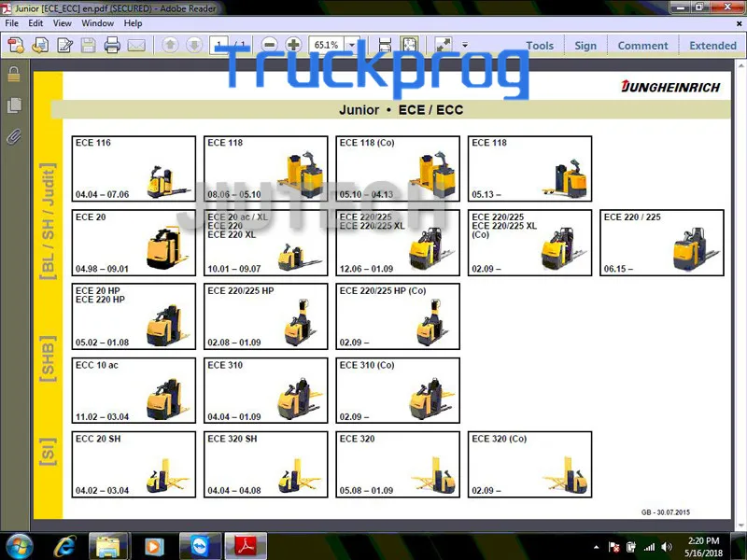Open the File menu

(x=11, y=23)
